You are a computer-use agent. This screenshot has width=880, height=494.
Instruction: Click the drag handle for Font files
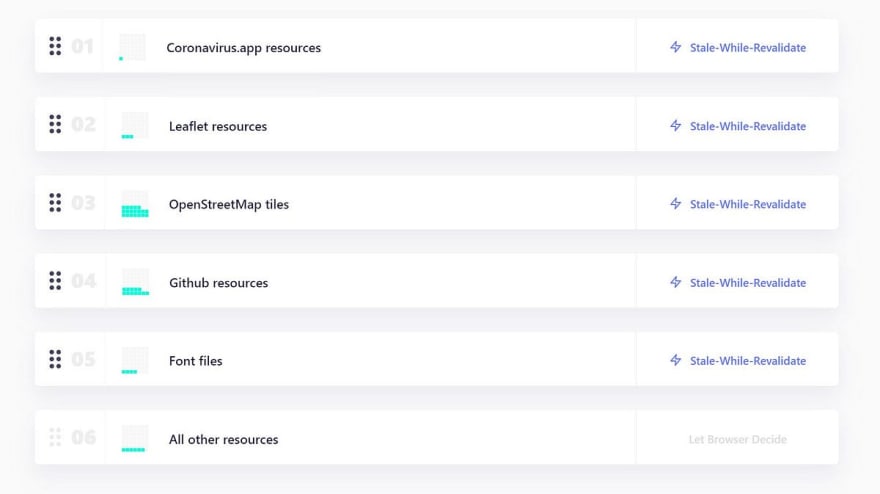click(55, 359)
